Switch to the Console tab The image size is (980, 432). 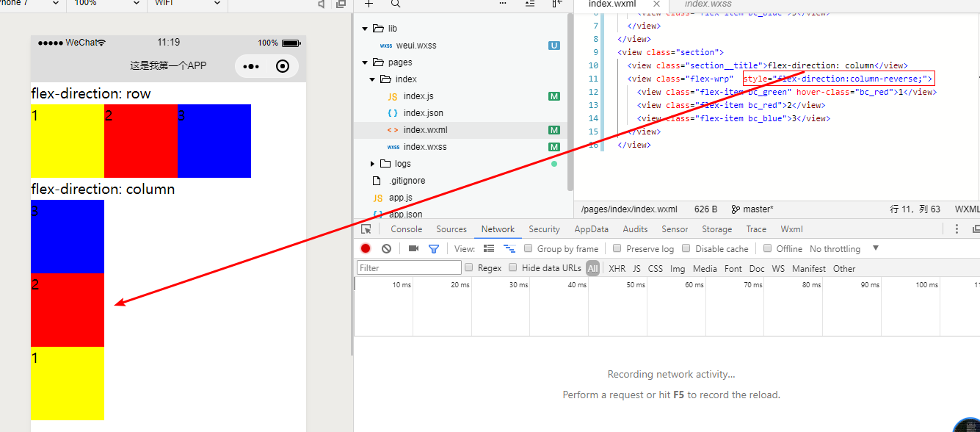406,229
